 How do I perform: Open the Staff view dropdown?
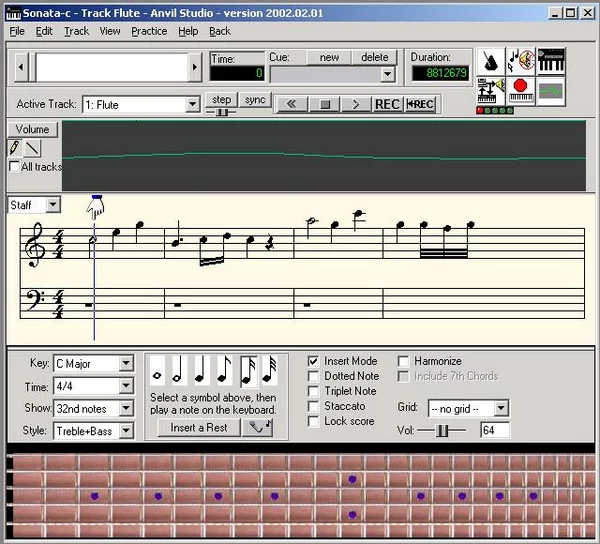coord(53,205)
